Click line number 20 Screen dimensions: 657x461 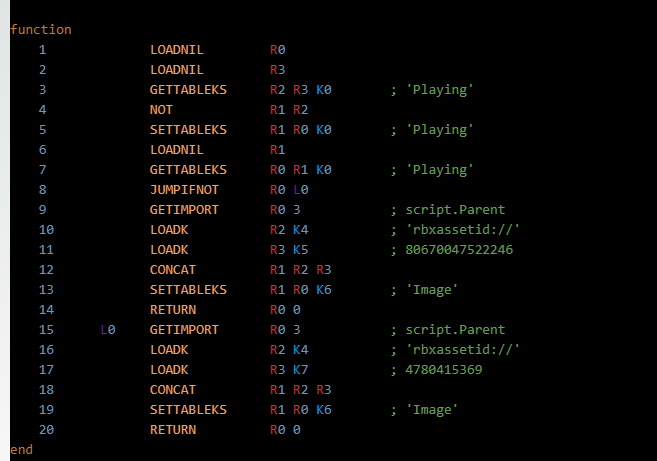point(44,429)
